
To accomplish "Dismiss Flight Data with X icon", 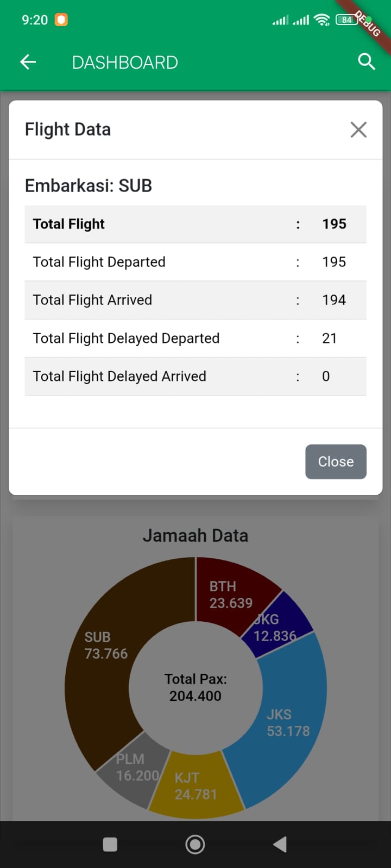I will click(358, 130).
